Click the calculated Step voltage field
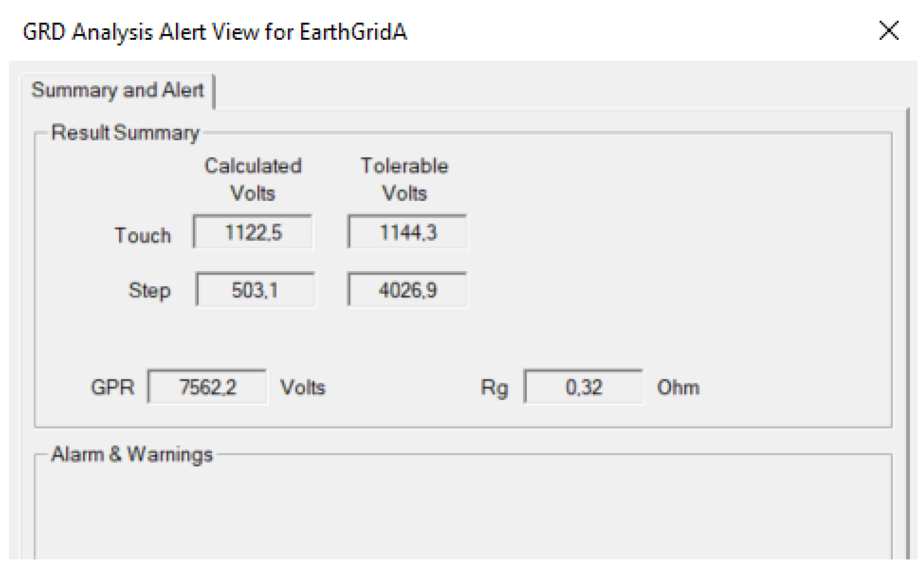924x571 pixels. (255, 290)
